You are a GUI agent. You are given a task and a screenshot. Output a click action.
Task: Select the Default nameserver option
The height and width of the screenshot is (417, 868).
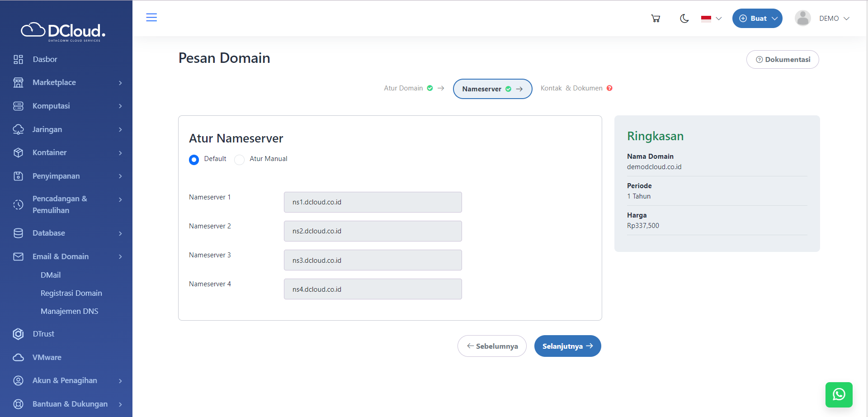[194, 160]
